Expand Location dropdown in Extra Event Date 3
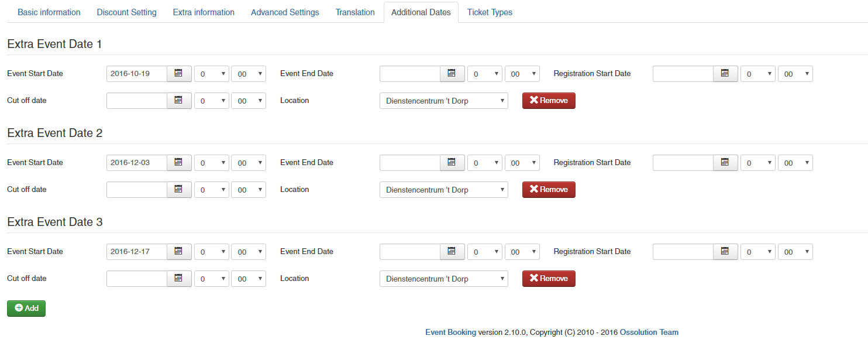This screenshot has width=868, height=346. (x=443, y=279)
